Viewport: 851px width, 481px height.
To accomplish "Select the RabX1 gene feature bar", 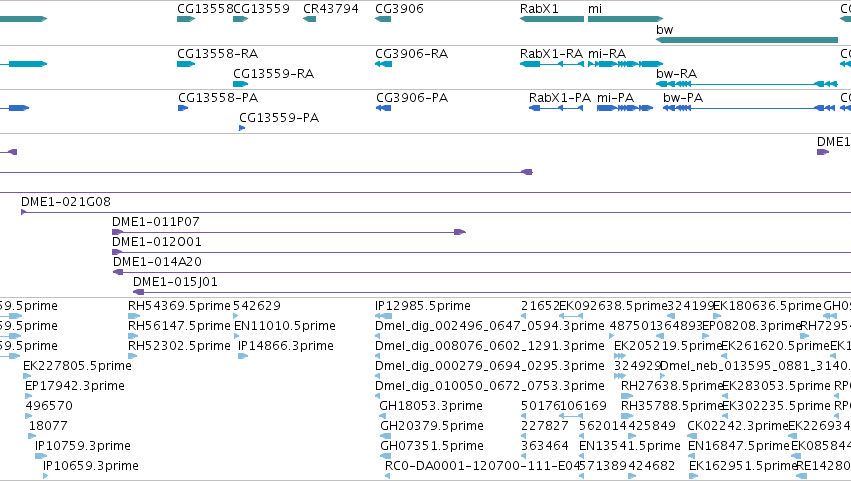I will coord(552,19).
